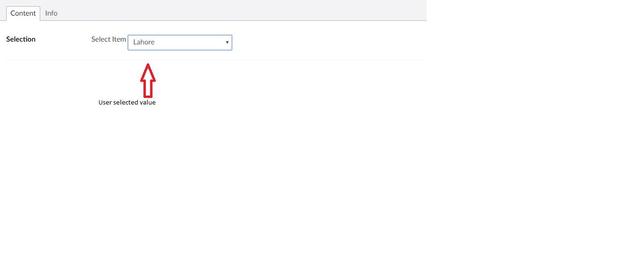Click the Select Item field label

108,39
